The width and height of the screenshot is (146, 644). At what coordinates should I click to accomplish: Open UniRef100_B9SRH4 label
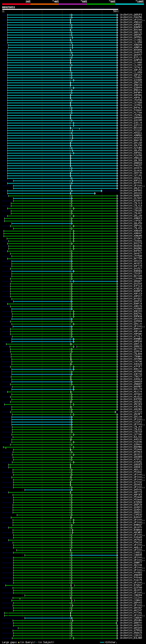tap(131, 50)
